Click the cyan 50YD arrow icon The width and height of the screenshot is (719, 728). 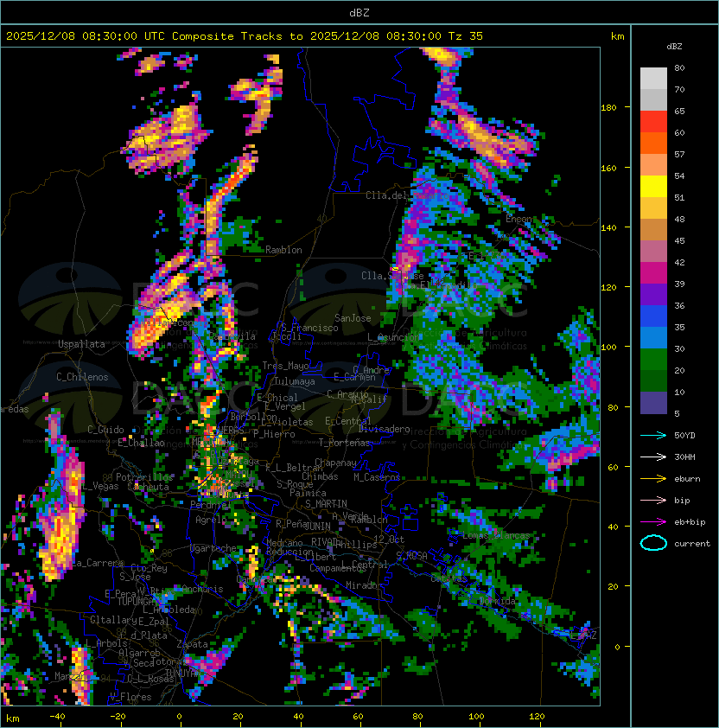(653, 435)
